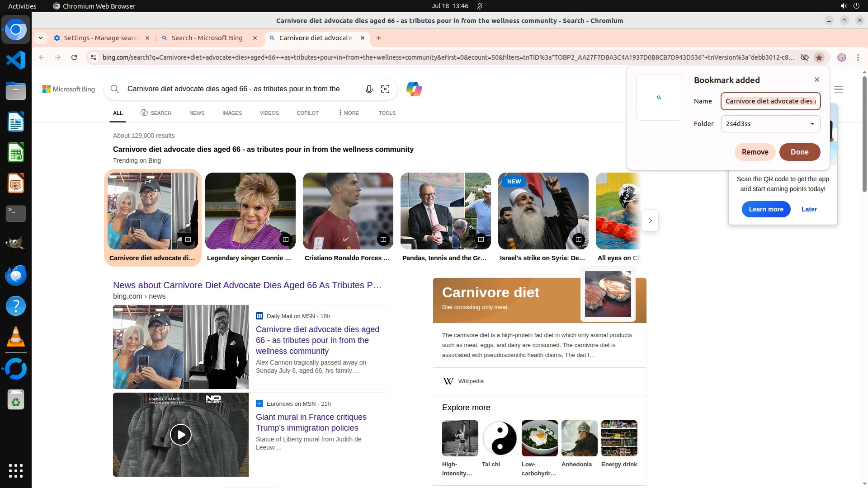Click the microphone voice search icon

pyautogui.click(x=369, y=89)
